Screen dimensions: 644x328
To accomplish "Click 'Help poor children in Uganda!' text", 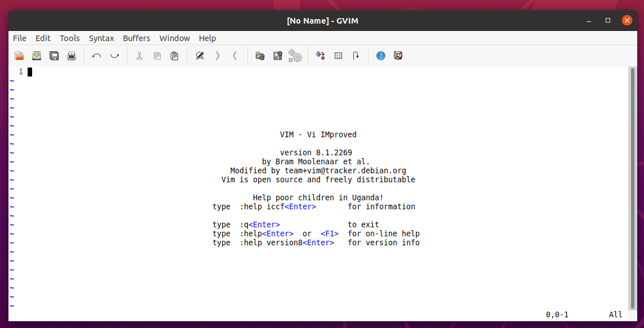I will coord(318,197).
